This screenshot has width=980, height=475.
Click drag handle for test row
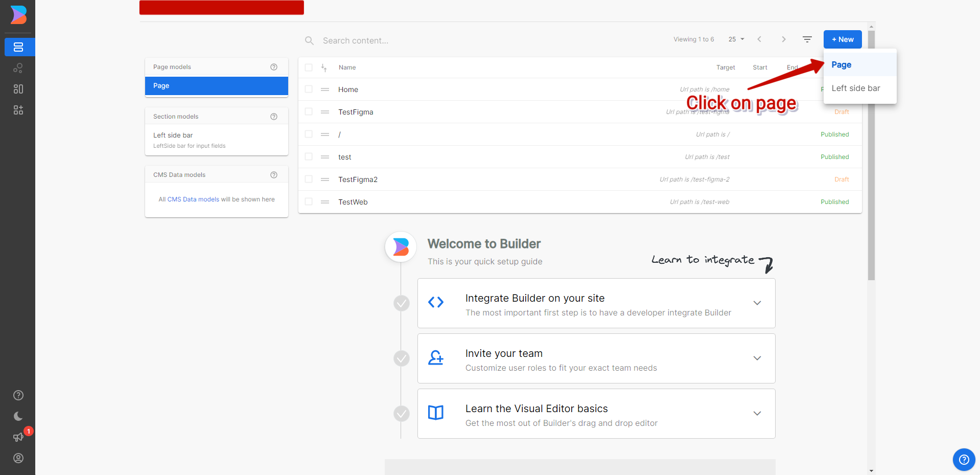point(325,157)
